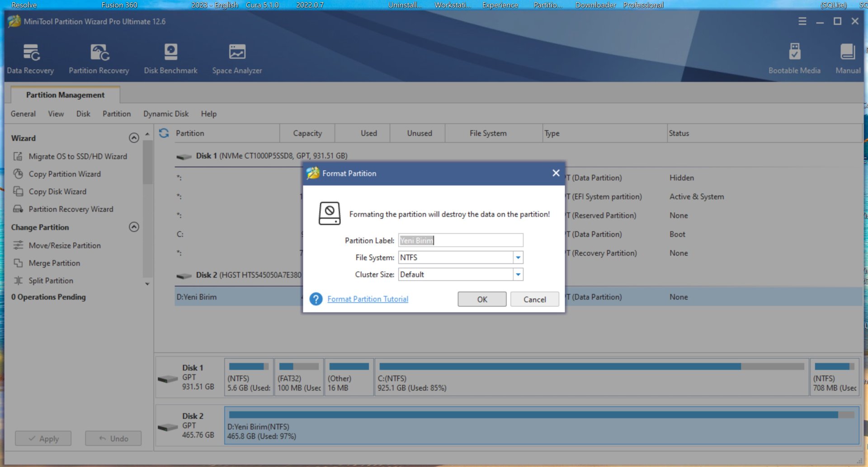Open the General menu
868x467 pixels.
(x=23, y=114)
